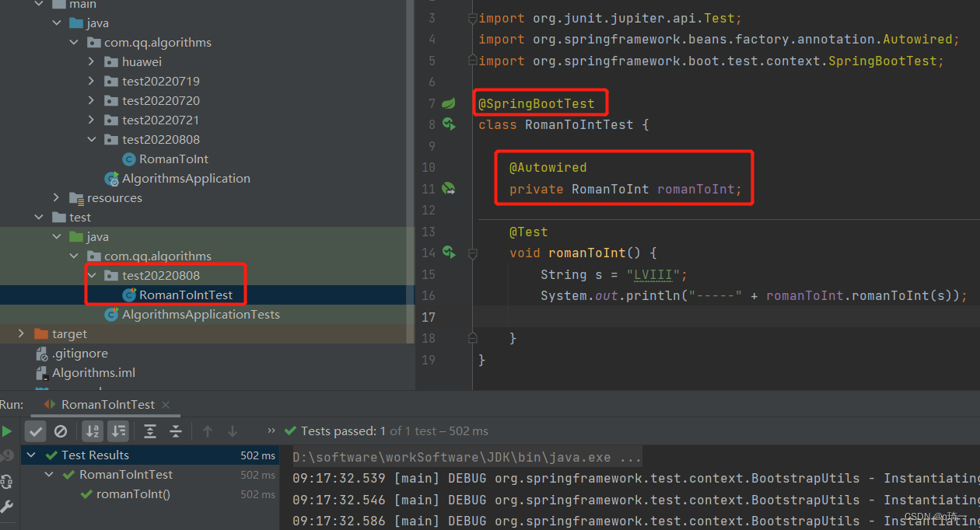Click the down arrow to jump to next failed test
Screen dimensions: 980x530
[232, 431]
